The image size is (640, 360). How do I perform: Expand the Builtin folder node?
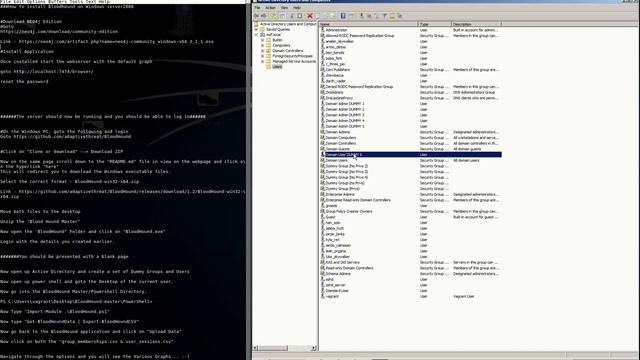pos(262,40)
